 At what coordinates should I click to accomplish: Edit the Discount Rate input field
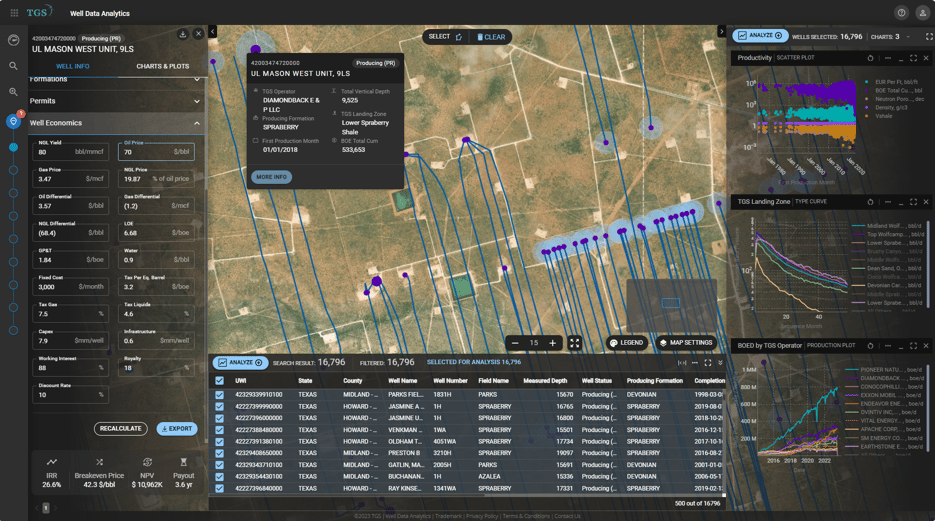tap(70, 395)
